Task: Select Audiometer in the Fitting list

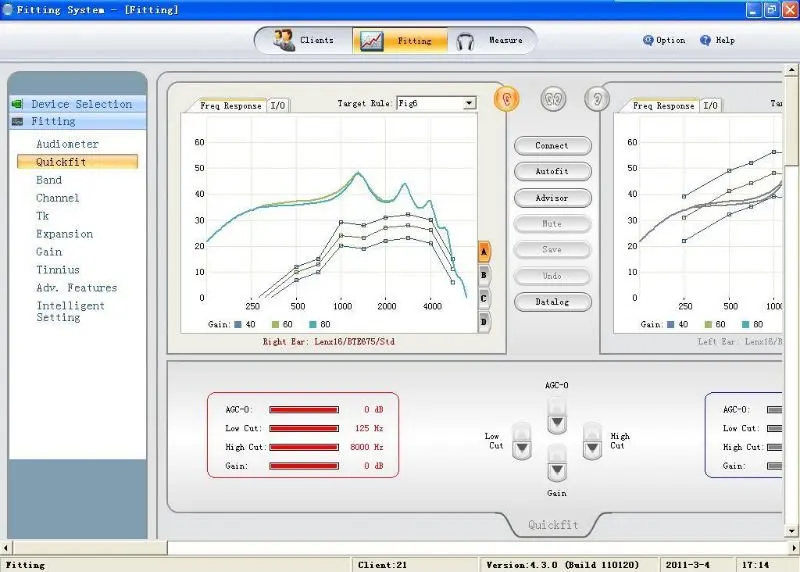Action: (67, 144)
